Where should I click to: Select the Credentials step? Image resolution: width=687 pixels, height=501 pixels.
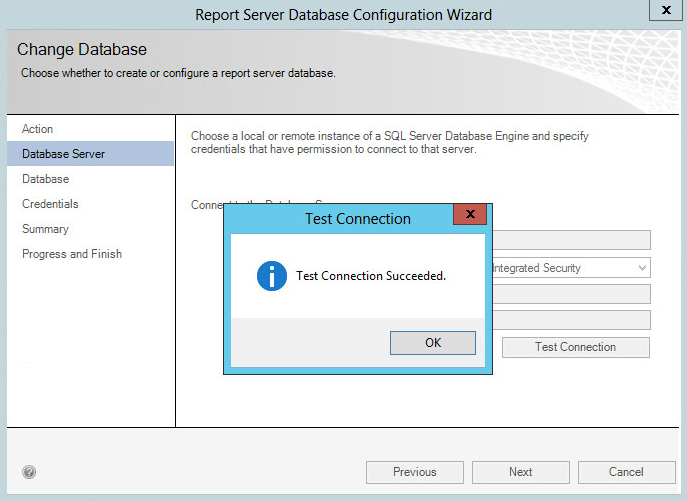[x=90, y=204]
